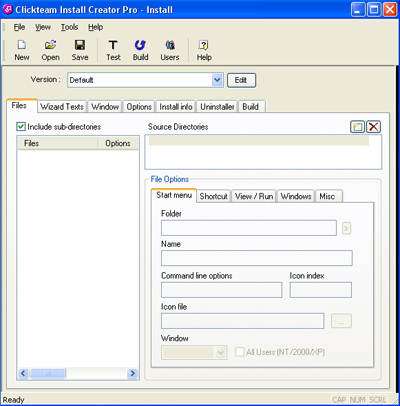Click the Command line options field
400x406 pixels.
222,290
